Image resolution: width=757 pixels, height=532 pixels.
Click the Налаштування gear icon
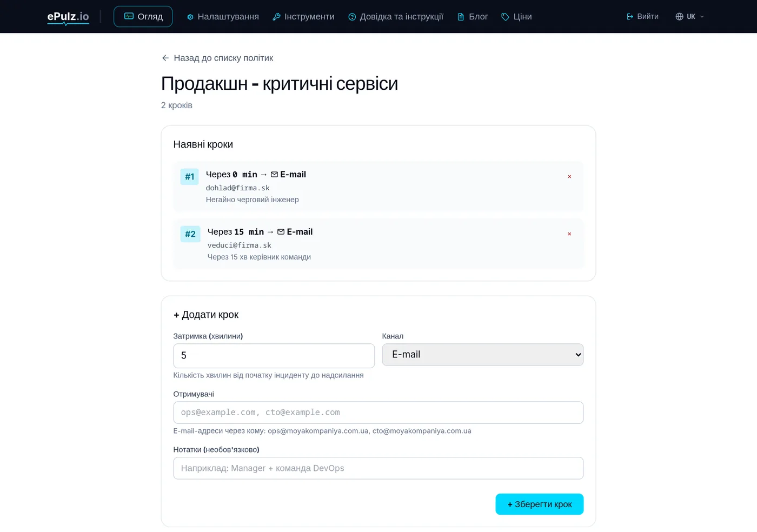click(x=190, y=17)
